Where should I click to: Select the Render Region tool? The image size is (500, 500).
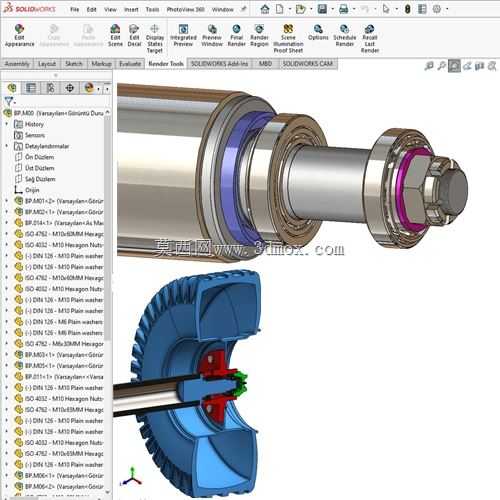pyautogui.click(x=259, y=35)
